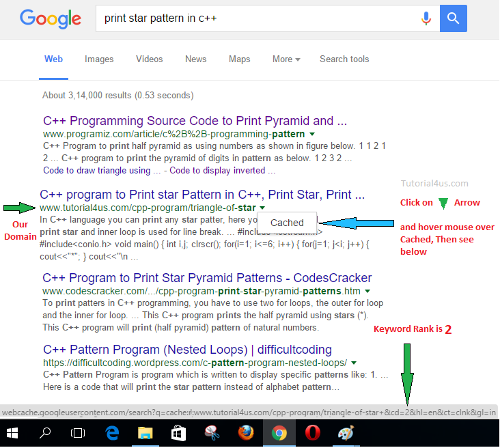Screen dimensions: 500x448
Task: Launch Firefox from the taskbar
Action: point(246,433)
